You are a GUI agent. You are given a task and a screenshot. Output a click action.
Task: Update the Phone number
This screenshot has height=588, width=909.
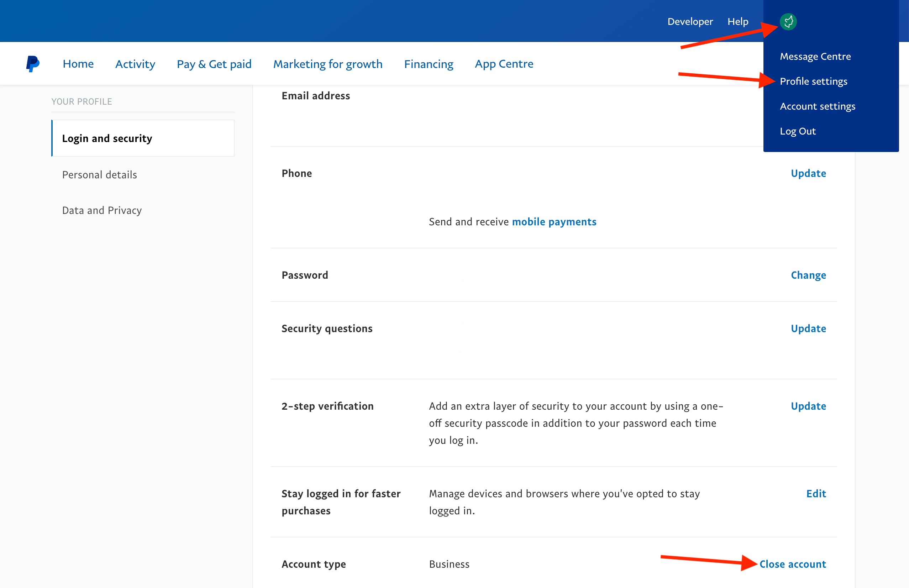click(x=808, y=173)
